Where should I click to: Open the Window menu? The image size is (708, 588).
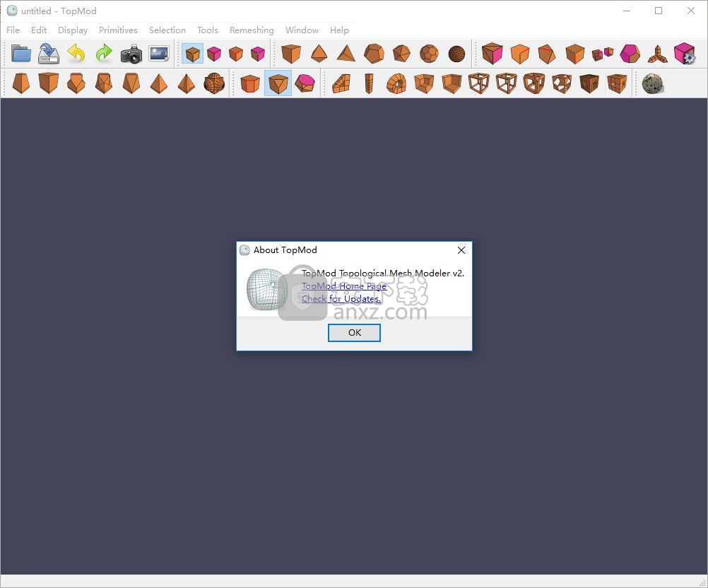point(302,30)
